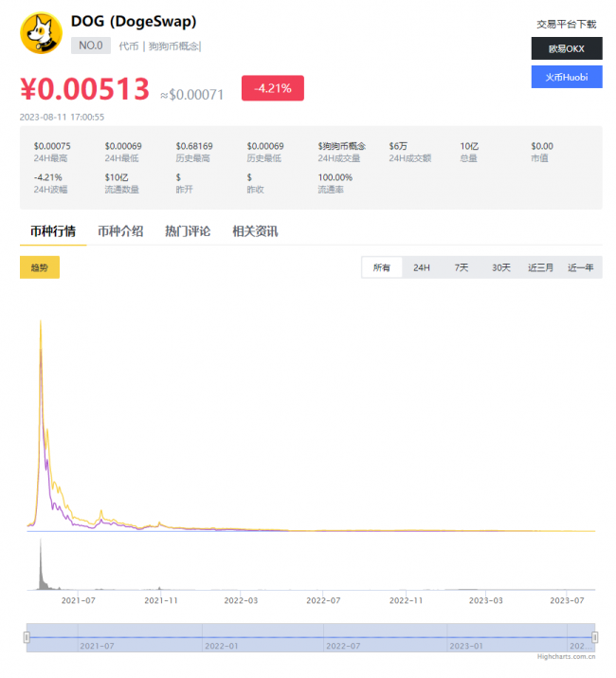Screen dimensions: 616x678
Task: Click the 代币 tag label
Action: click(129, 46)
